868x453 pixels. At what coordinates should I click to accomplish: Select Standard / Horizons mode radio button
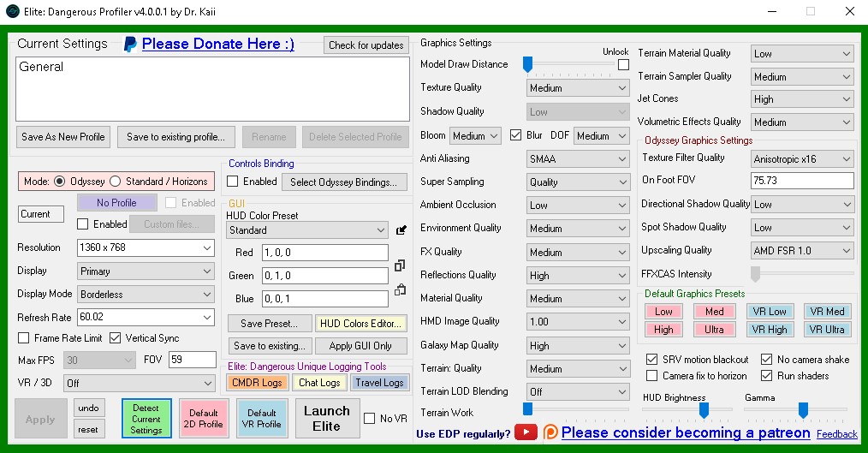(116, 181)
